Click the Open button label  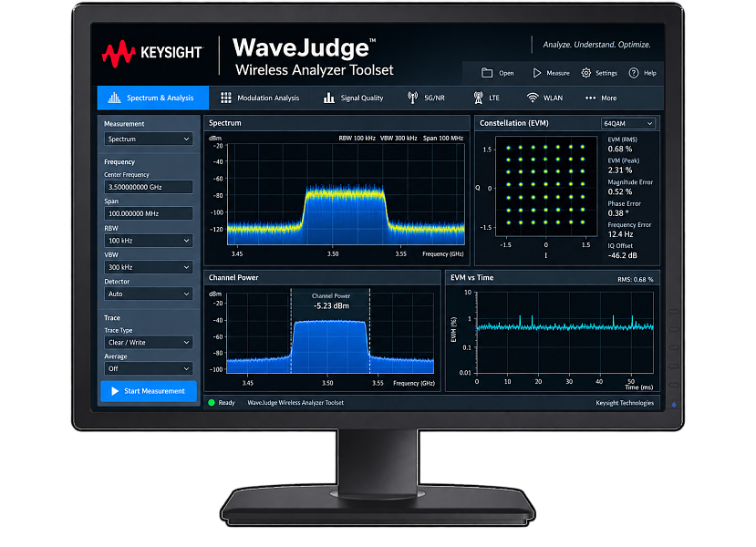[x=506, y=73]
